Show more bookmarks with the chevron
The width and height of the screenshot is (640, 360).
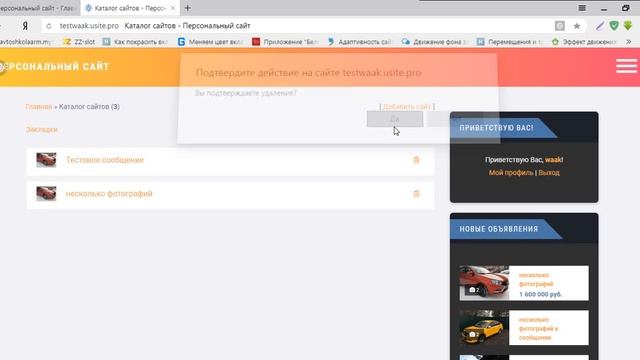click(x=629, y=42)
